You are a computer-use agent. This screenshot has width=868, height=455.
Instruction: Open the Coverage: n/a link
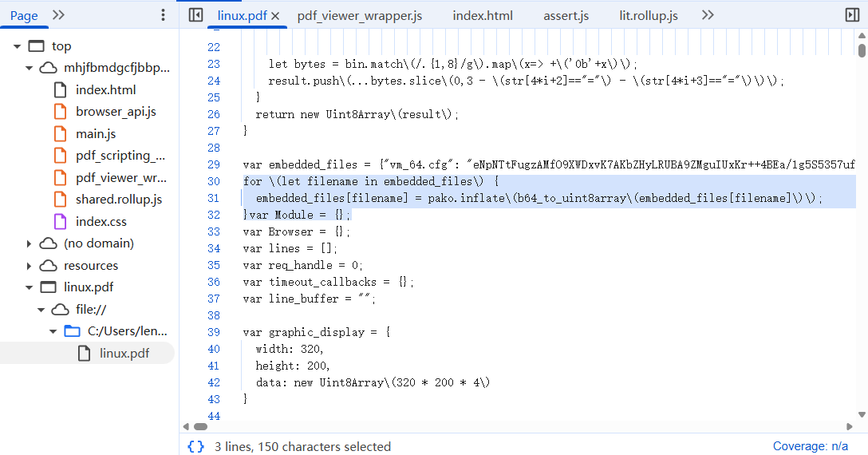(810, 446)
